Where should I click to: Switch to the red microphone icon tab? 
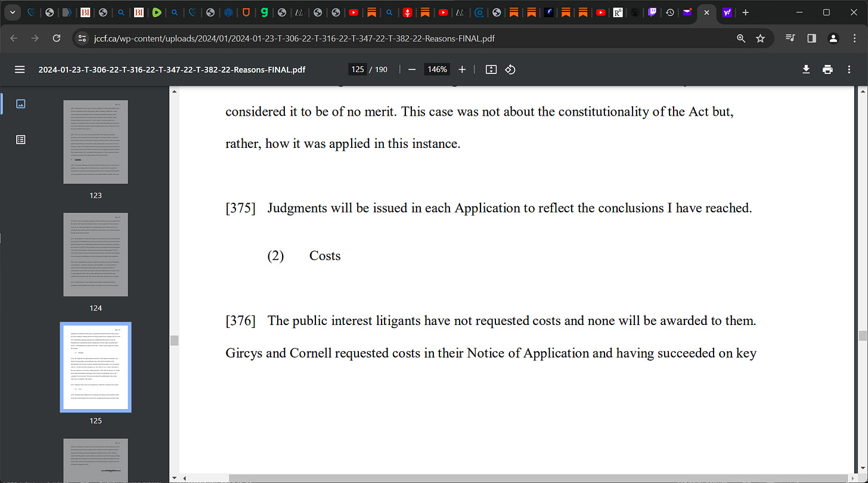[x=407, y=12]
